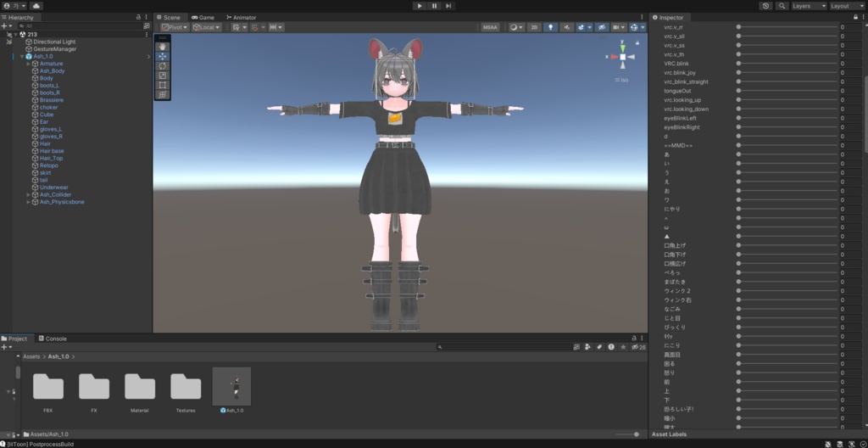
Task: Open the Hierarchy create plus button
Action: pos(6,26)
